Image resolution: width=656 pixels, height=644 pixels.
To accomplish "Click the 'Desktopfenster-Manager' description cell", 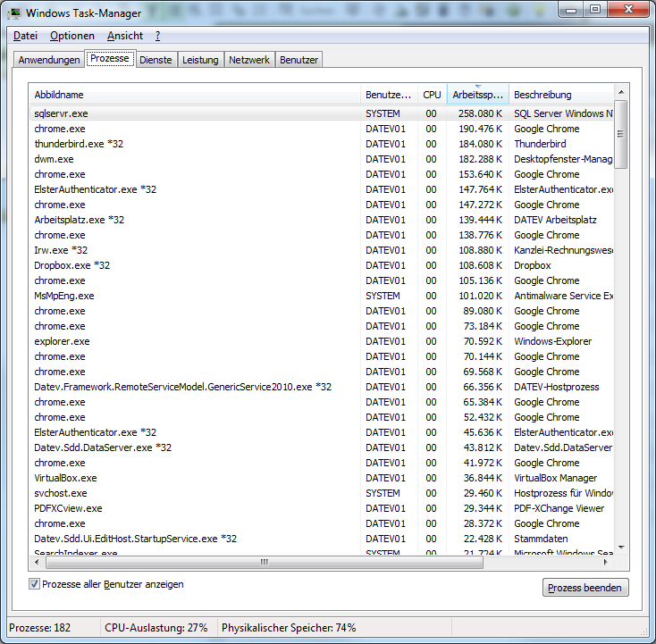I will 563,159.
